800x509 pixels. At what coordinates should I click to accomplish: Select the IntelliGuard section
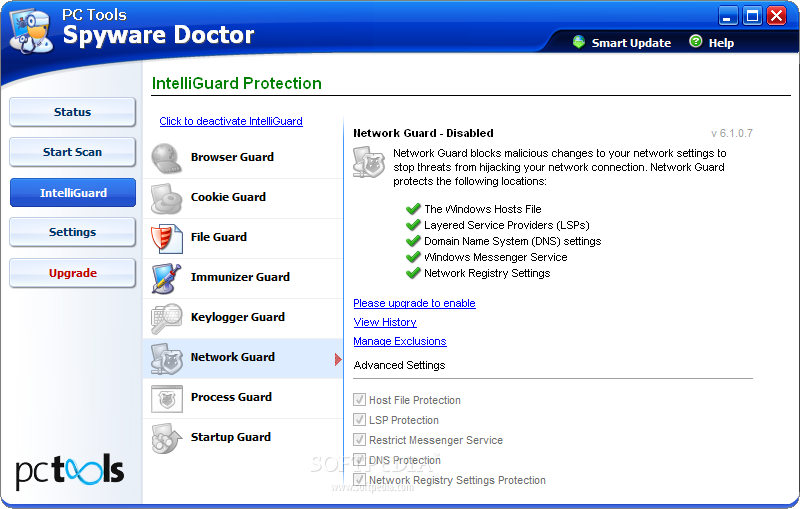(x=72, y=192)
